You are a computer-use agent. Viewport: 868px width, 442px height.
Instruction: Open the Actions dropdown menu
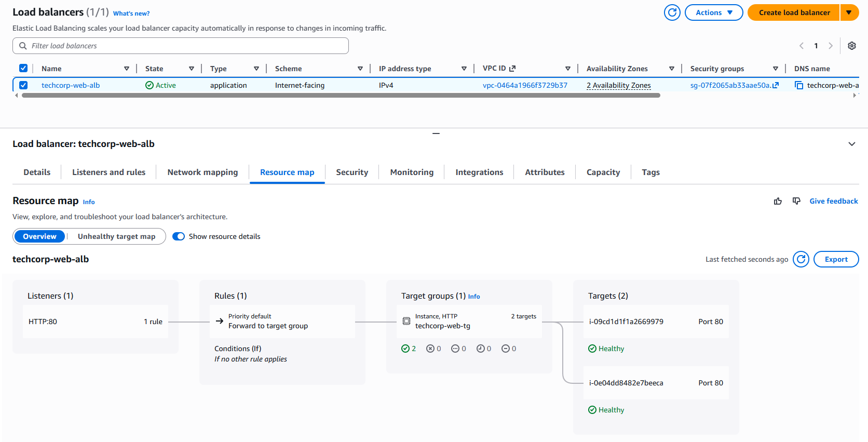[x=713, y=12]
